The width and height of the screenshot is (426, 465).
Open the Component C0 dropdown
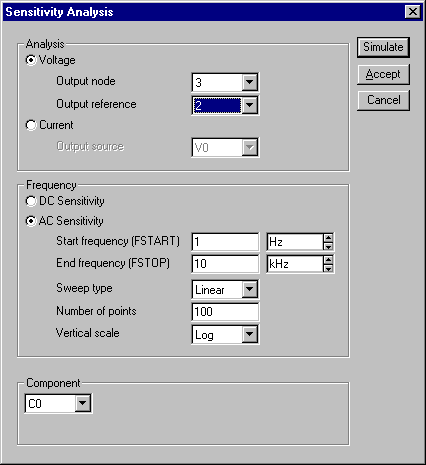pos(83,403)
